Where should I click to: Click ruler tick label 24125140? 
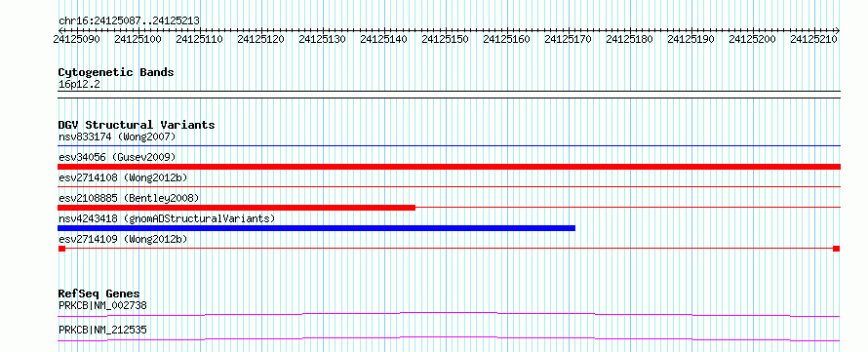(x=383, y=39)
